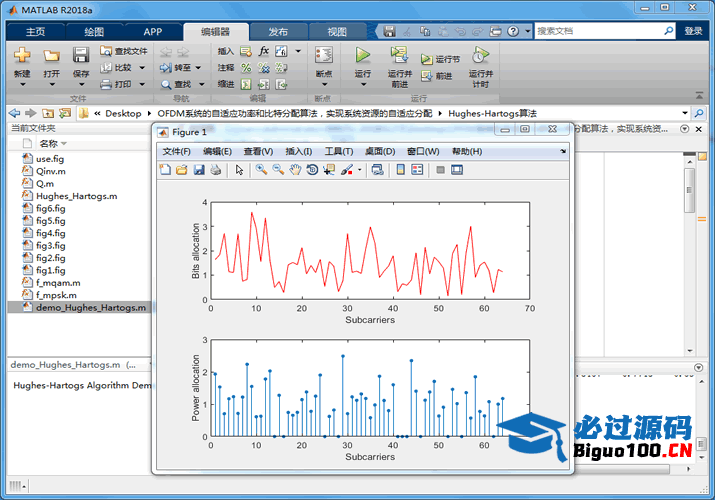
Task: Click New Figure icon in Figure 1 toolbar
Action: 165,170
